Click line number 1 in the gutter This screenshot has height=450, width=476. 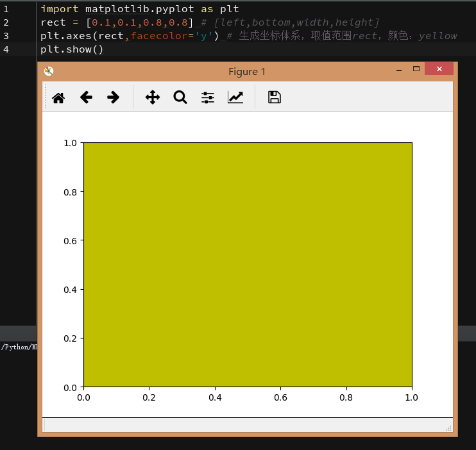(6, 9)
